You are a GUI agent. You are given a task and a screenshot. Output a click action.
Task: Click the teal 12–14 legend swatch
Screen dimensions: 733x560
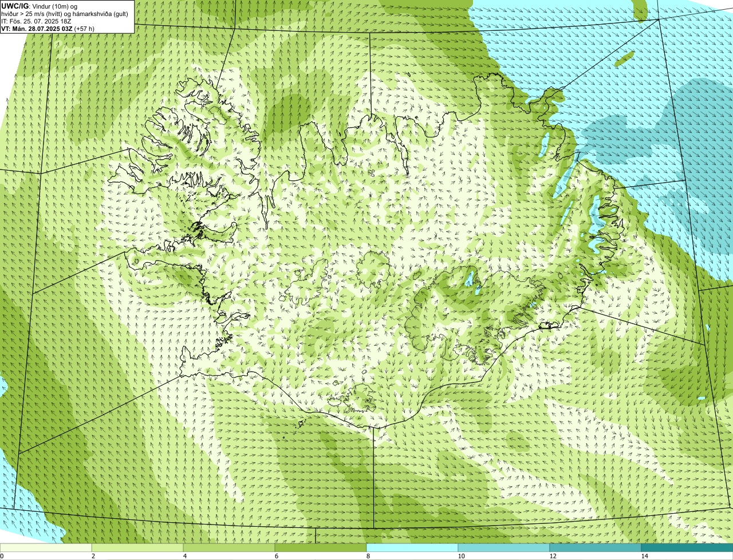596,547
